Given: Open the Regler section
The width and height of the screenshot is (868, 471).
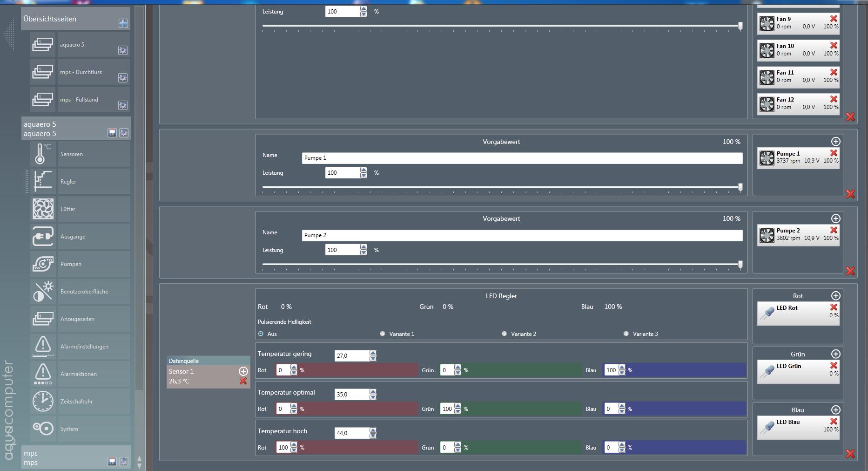Looking at the screenshot, I should [x=68, y=182].
